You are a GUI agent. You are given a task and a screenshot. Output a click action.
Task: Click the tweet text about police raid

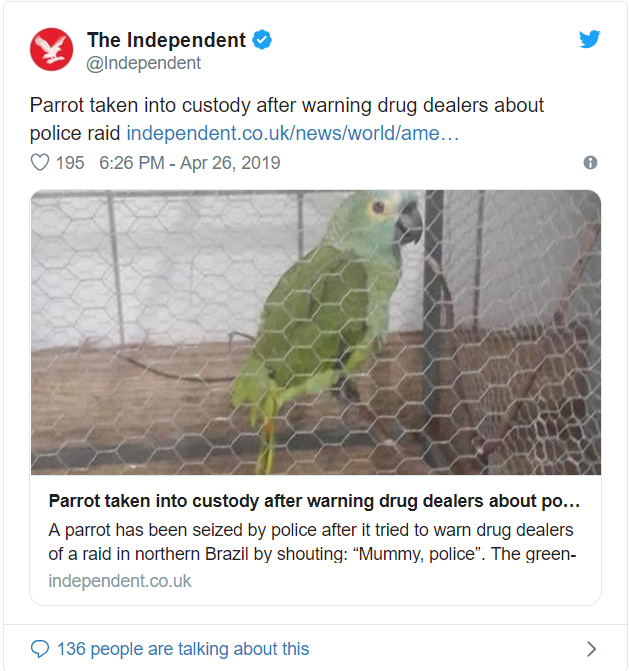287,119
